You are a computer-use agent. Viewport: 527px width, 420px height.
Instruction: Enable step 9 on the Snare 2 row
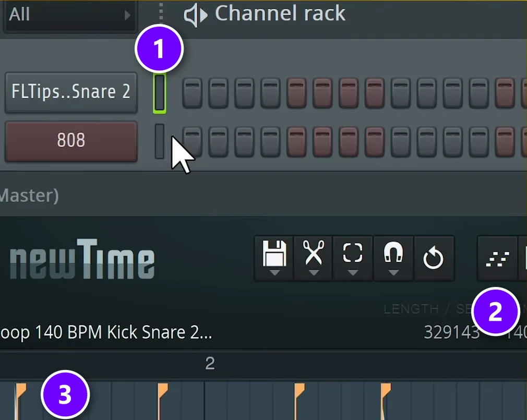point(401,93)
